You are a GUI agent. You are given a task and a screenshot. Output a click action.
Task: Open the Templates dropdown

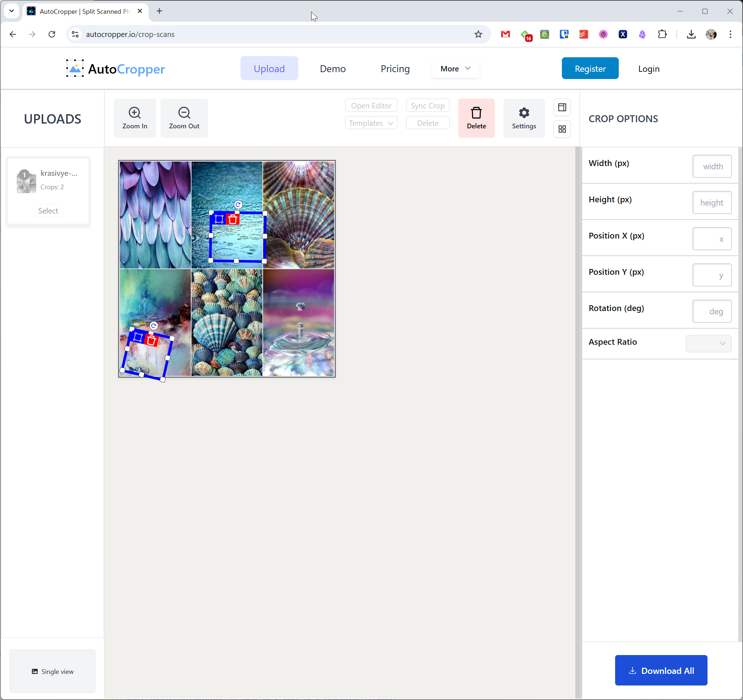pos(371,123)
